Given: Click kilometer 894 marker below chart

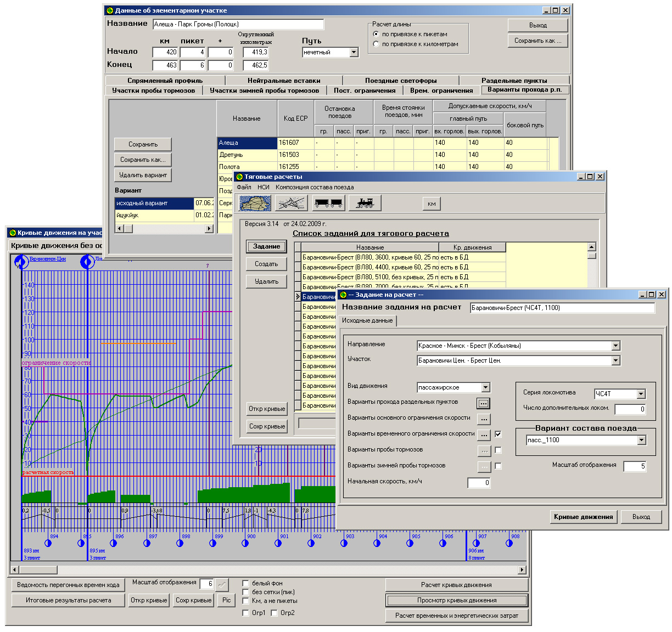Looking at the screenshot, I should pyautogui.click(x=48, y=543).
